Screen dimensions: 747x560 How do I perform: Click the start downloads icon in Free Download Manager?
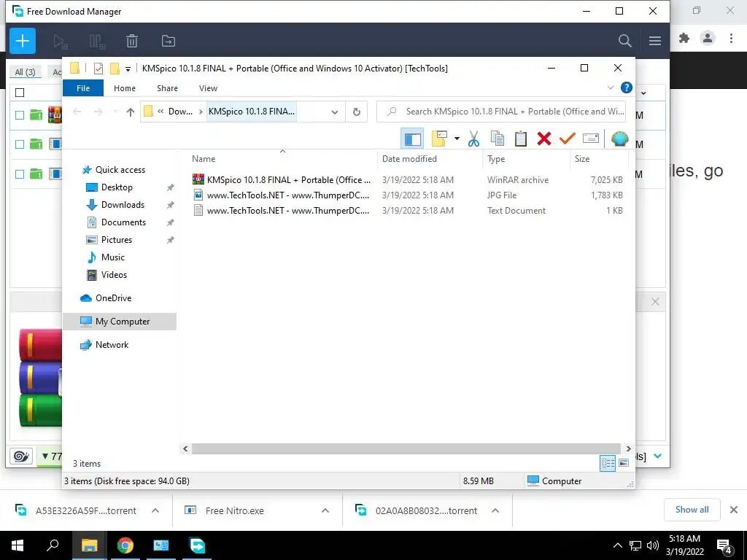point(61,42)
